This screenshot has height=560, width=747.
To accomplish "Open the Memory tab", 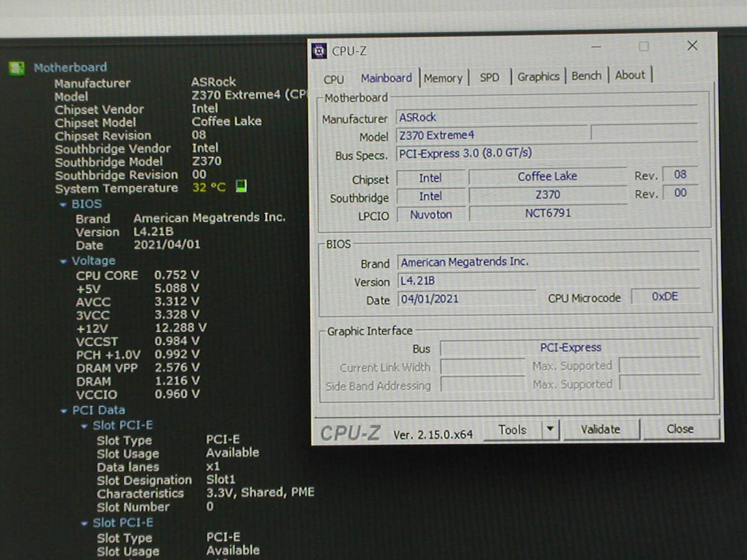I will tap(443, 78).
